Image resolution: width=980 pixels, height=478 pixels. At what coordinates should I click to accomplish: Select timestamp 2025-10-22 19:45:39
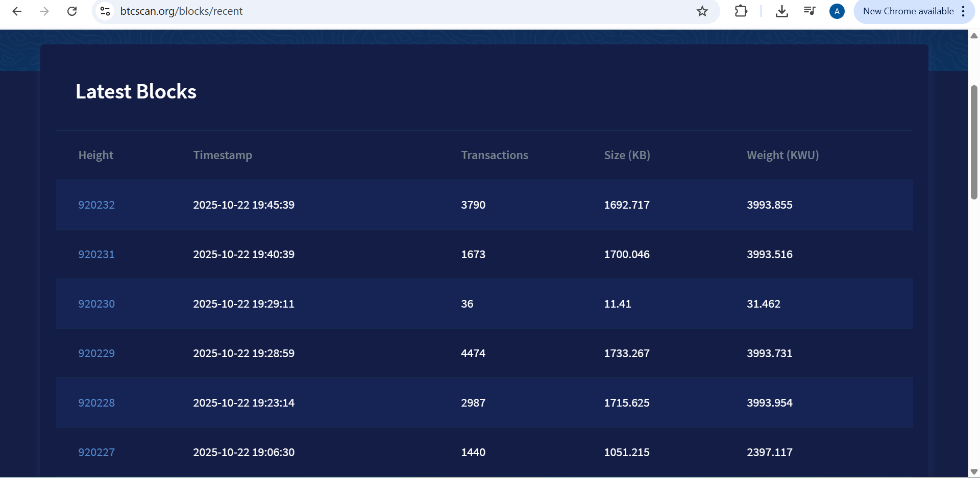(243, 205)
